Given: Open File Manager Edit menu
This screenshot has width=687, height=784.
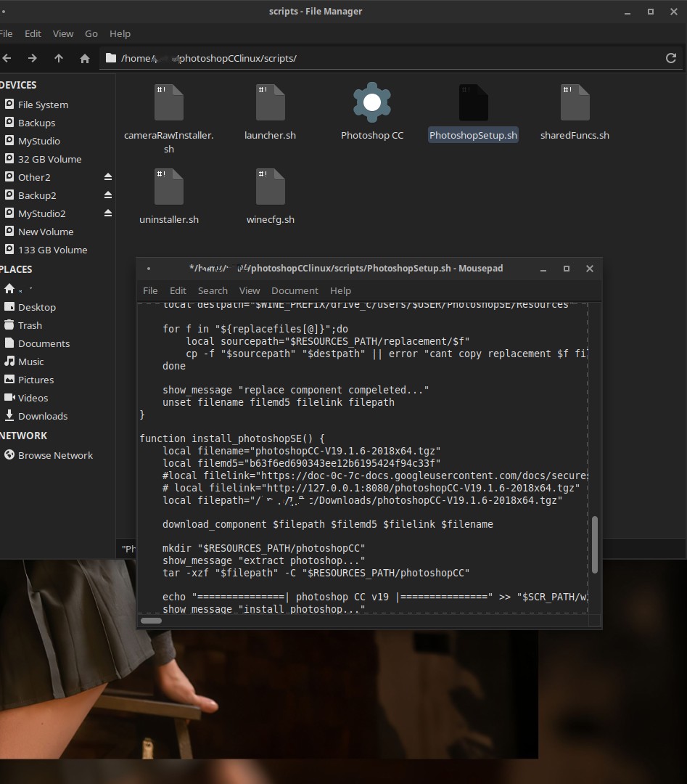Looking at the screenshot, I should [x=33, y=33].
